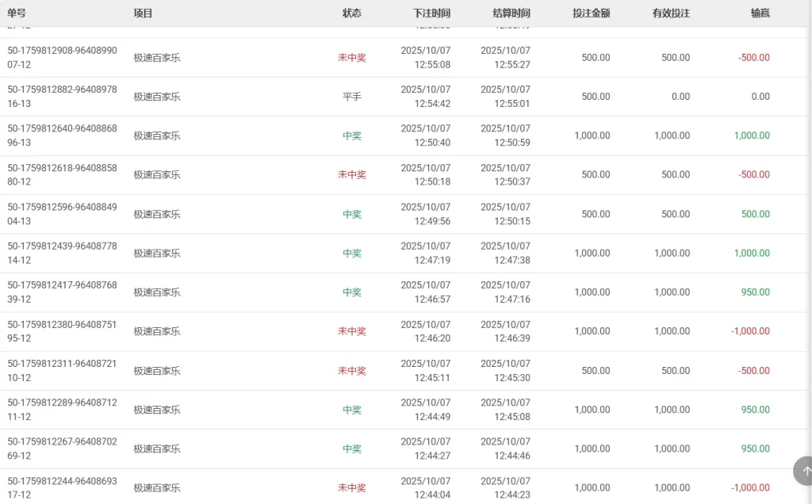Click the 中奖 status for the 12:50:40 bet
This screenshot has height=504, width=812.
[351, 136]
